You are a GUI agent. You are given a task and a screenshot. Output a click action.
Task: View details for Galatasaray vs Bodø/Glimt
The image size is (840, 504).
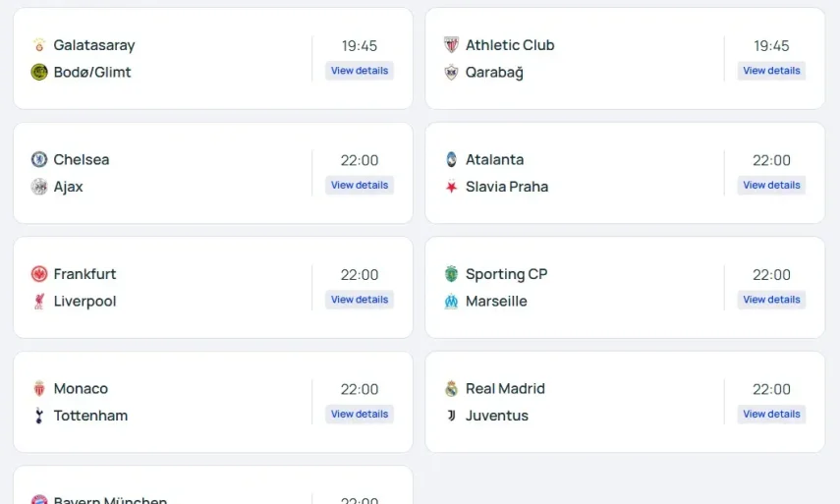360,71
